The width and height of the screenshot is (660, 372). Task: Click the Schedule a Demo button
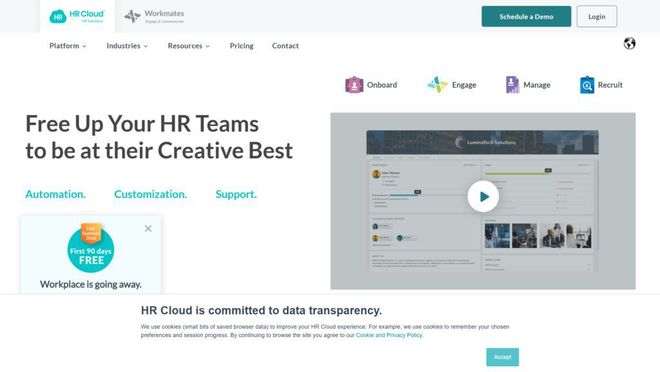[x=526, y=16]
